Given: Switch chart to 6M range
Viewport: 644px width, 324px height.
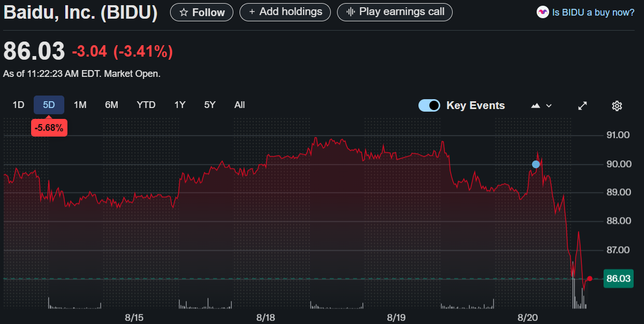Looking at the screenshot, I should [x=111, y=105].
